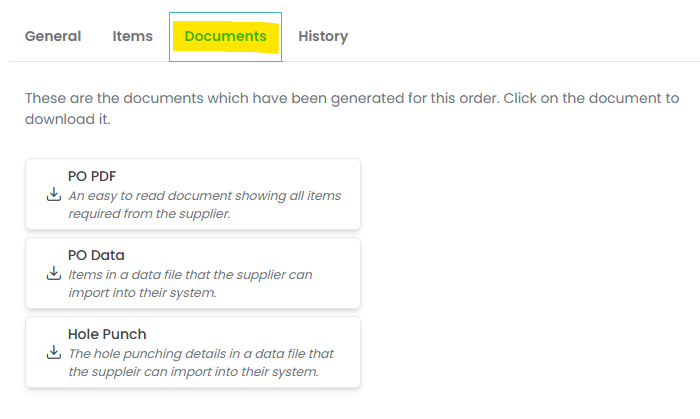Click the Hole Punch description text
The height and width of the screenshot is (419, 700).
coord(200,362)
